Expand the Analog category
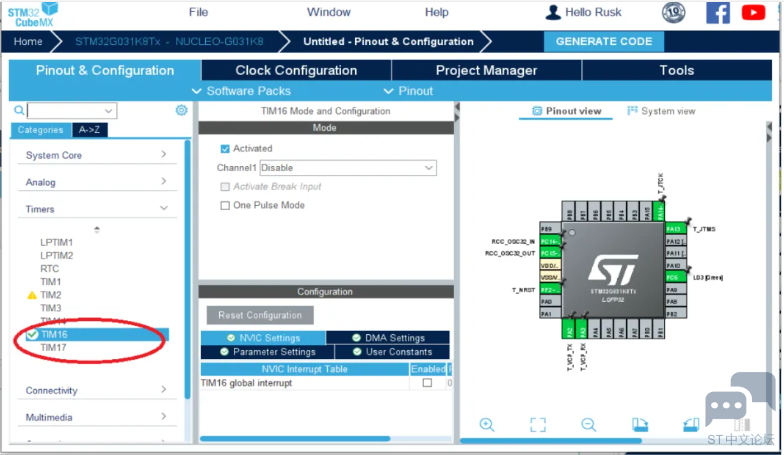 coord(96,182)
